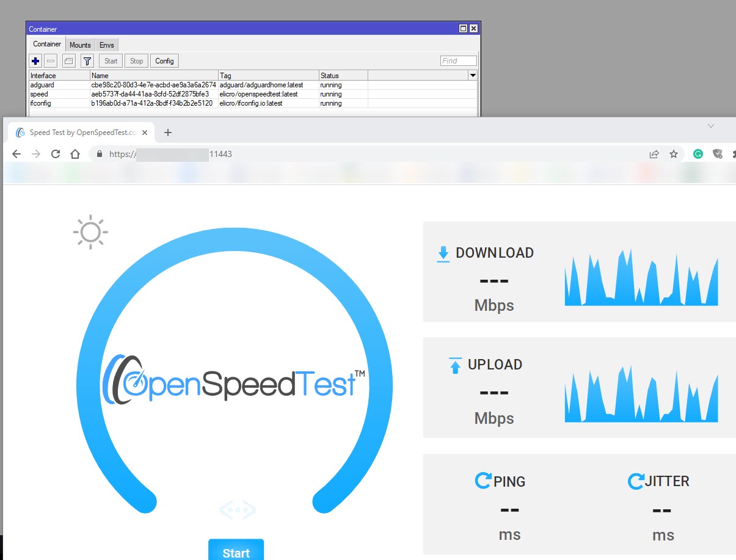736x560 pixels.
Task: Select the Speed Test by OpenSpeedTest browser tab
Action: tap(81, 133)
